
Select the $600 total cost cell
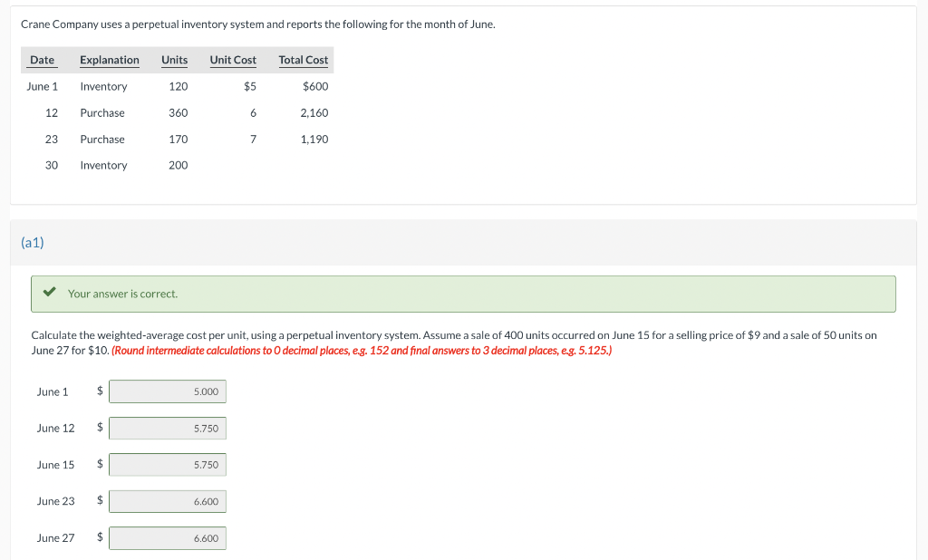coord(315,86)
